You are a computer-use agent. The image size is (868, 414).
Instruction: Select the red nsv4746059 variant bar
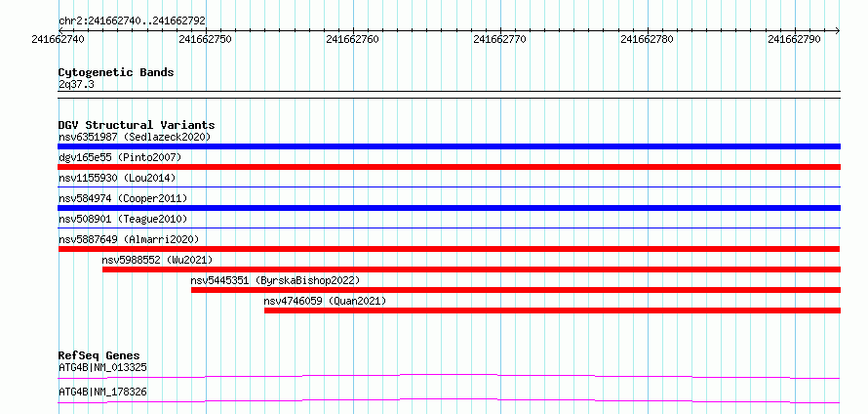click(552, 310)
